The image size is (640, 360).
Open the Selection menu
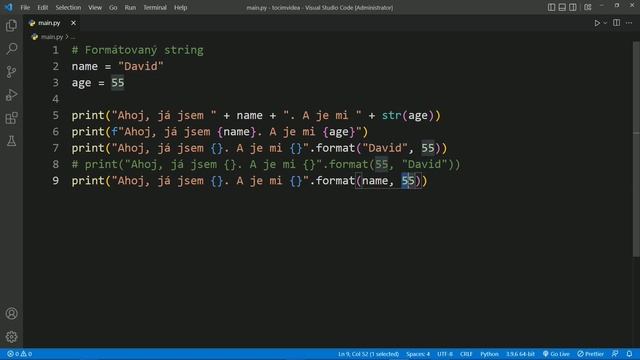click(x=68, y=7)
